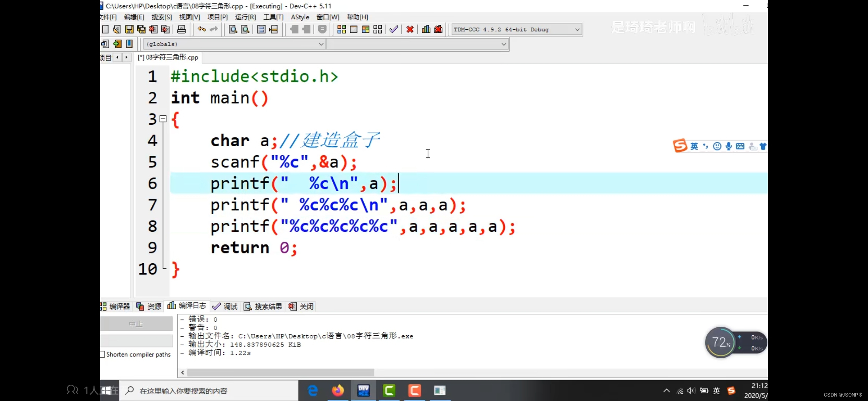Open the TDM-GCC compiler selection dropdown
Screen dimensions: 868x401
click(577, 29)
